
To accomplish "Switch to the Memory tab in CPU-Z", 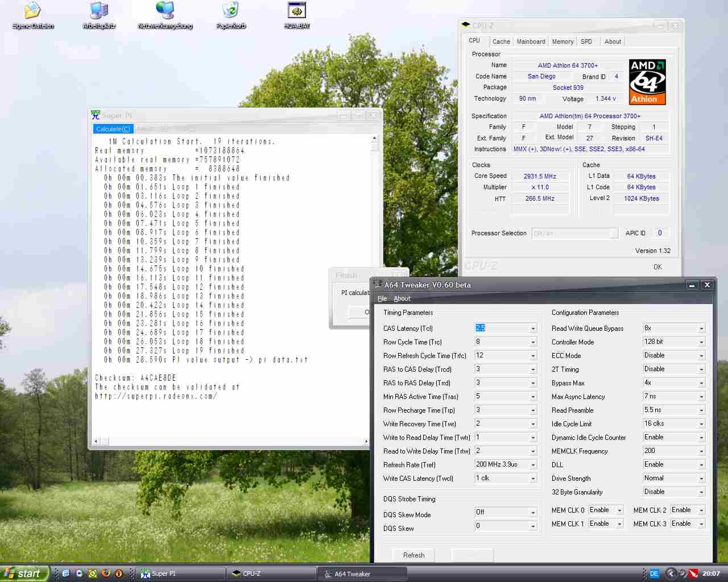I will point(562,41).
